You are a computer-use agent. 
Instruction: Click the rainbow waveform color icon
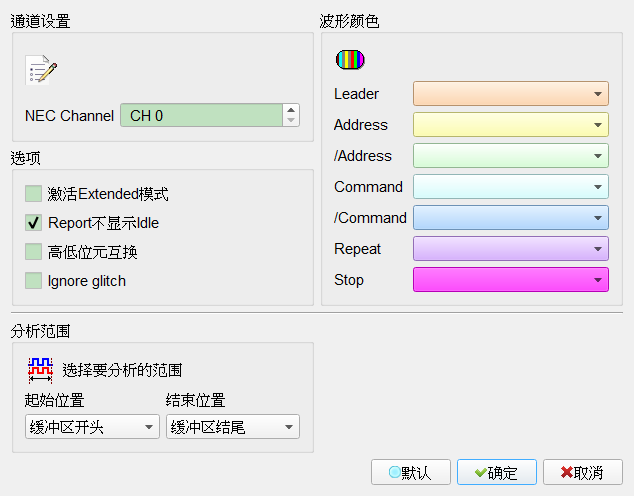coord(350,60)
